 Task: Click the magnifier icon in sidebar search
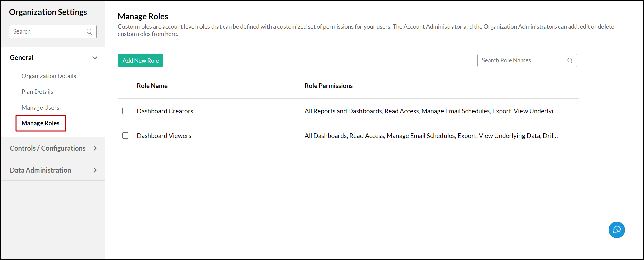click(89, 32)
